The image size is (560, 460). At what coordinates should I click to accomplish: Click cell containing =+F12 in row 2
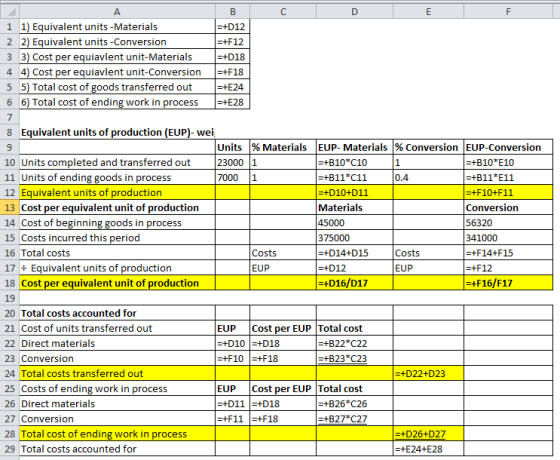[232, 42]
